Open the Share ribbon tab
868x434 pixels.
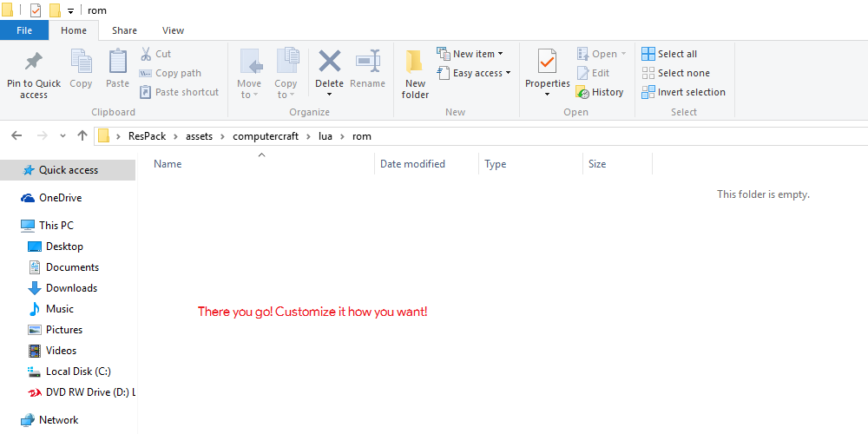pyautogui.click(x=124, y=30)
